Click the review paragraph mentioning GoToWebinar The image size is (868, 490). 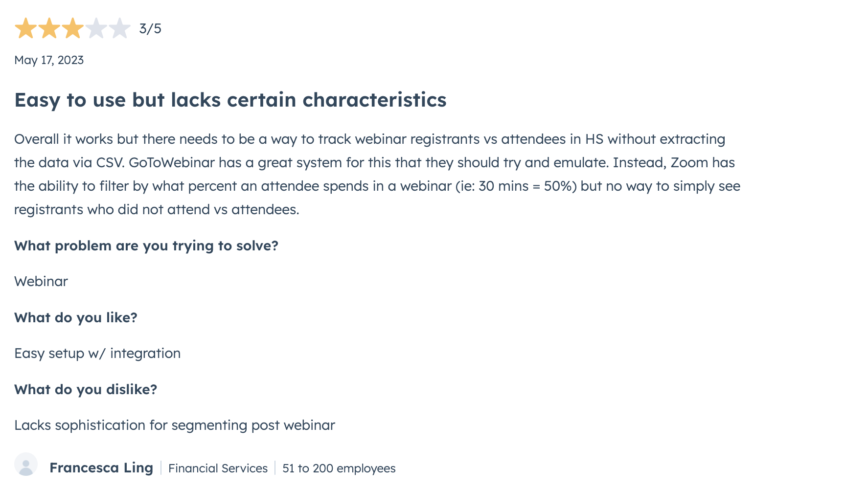377,175
